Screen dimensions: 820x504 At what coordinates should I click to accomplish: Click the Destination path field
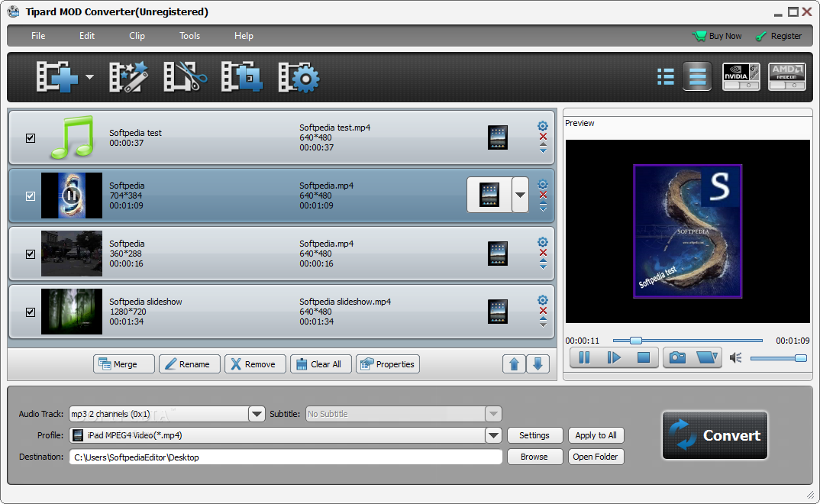(286, 457)
